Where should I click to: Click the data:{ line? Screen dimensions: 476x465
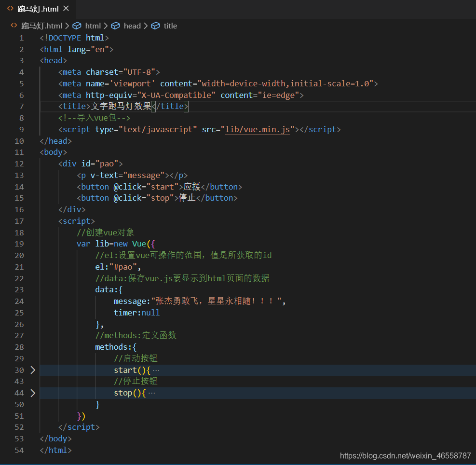(x=109, y=290)
